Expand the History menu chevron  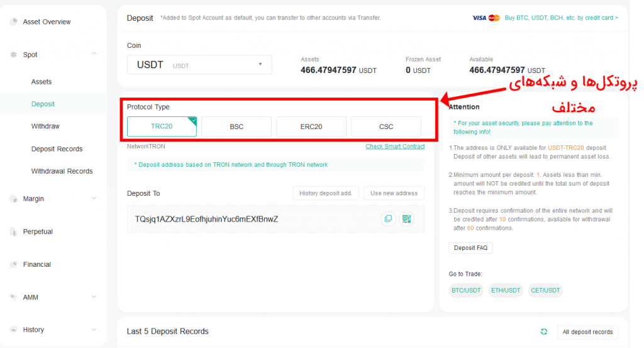(94, 330)
